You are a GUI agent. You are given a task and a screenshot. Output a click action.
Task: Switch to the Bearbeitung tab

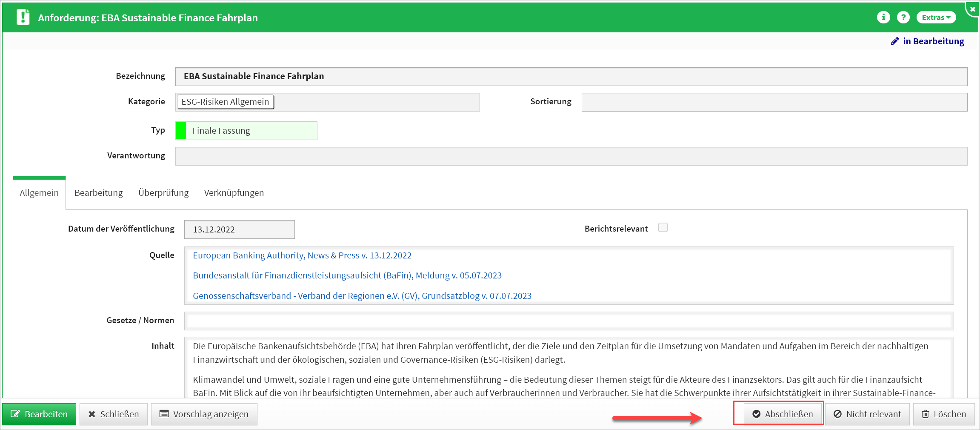pyautogui.click(x=98, y=193)
